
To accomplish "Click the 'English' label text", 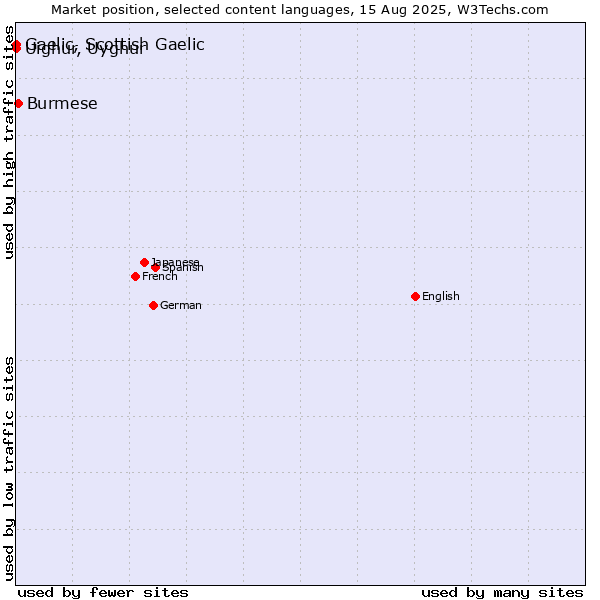I will tap(441, 297).
